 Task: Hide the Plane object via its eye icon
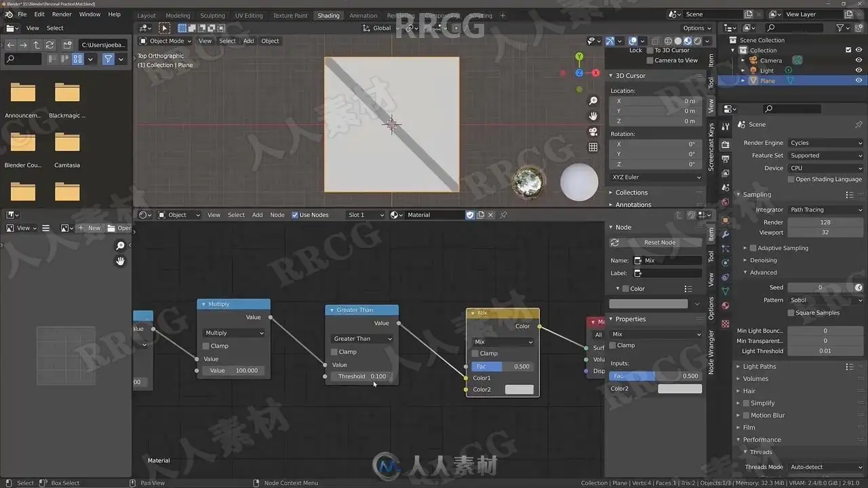coord(859,81)
